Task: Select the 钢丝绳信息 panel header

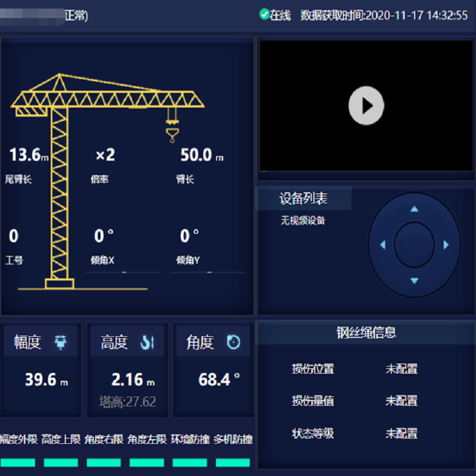Action: point(366,333)
